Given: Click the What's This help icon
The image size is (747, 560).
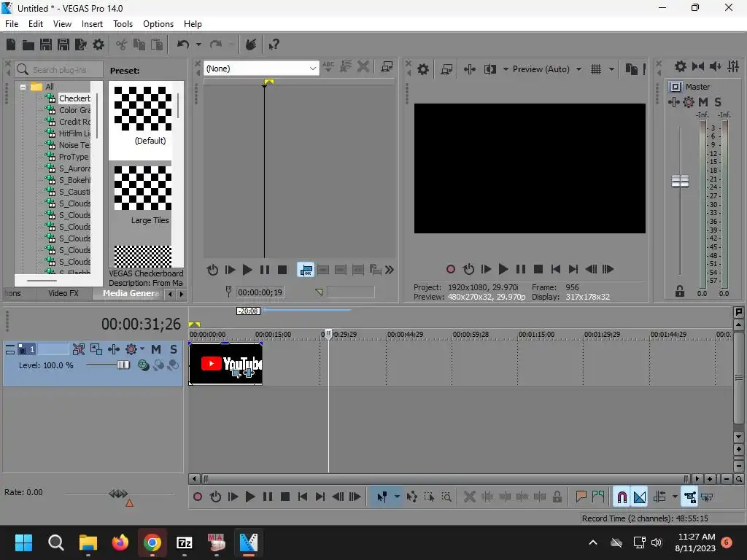Looking at the screenshot, I should click(x=274, y=44).
